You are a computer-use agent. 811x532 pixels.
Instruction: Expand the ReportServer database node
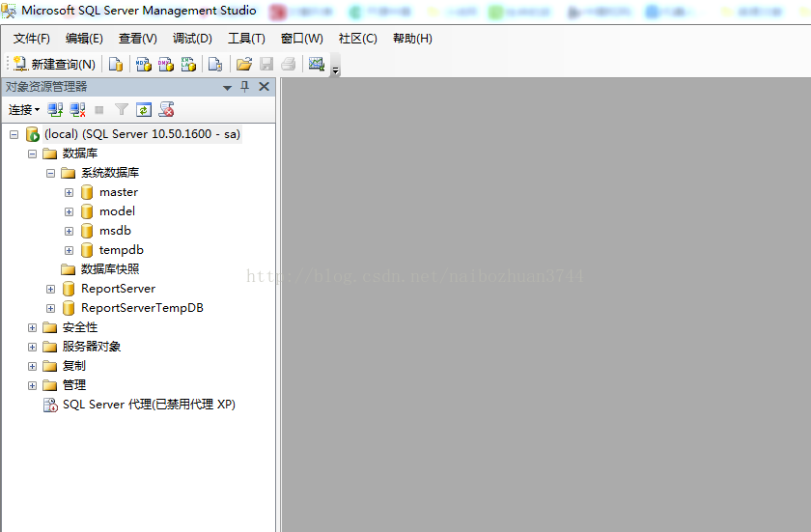50,289
